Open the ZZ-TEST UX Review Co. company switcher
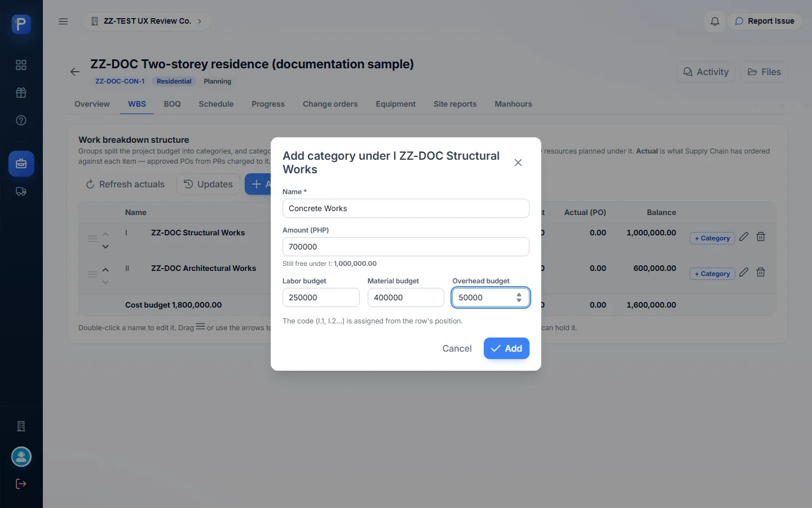812x508 pixels. [x=147, y=21]
